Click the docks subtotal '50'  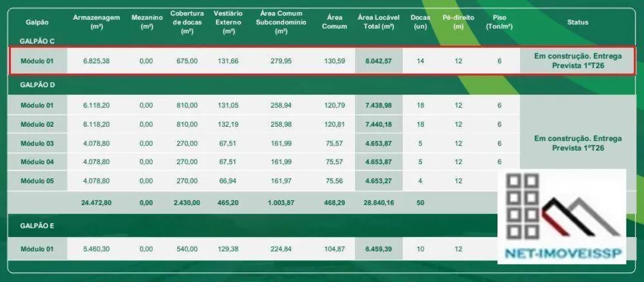point(420,203)
